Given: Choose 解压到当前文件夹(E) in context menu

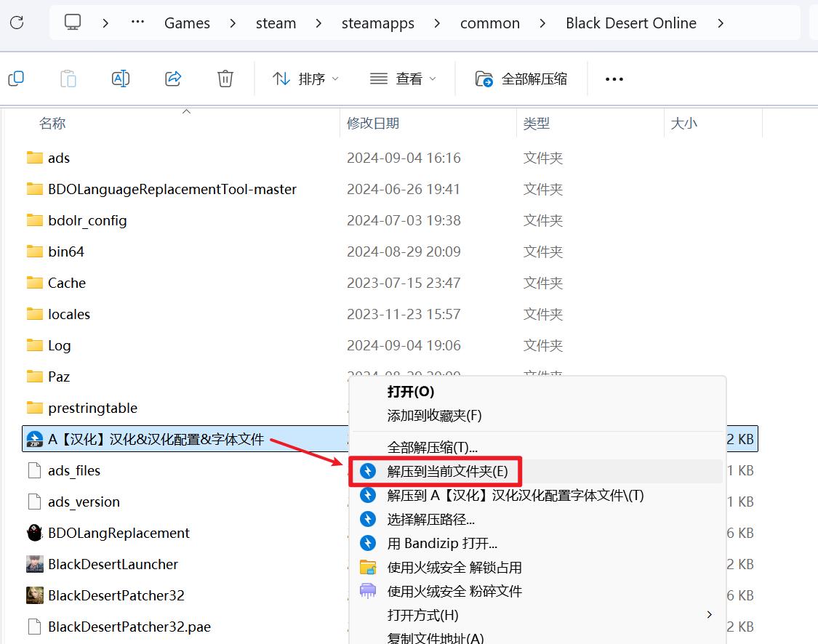Looking at the screenshot, I should 537,472.
